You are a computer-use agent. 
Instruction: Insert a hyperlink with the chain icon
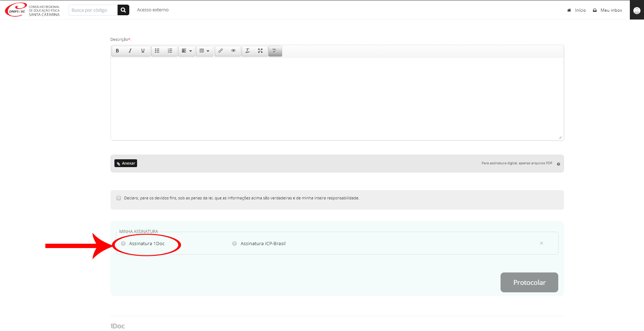coord(221,51)
